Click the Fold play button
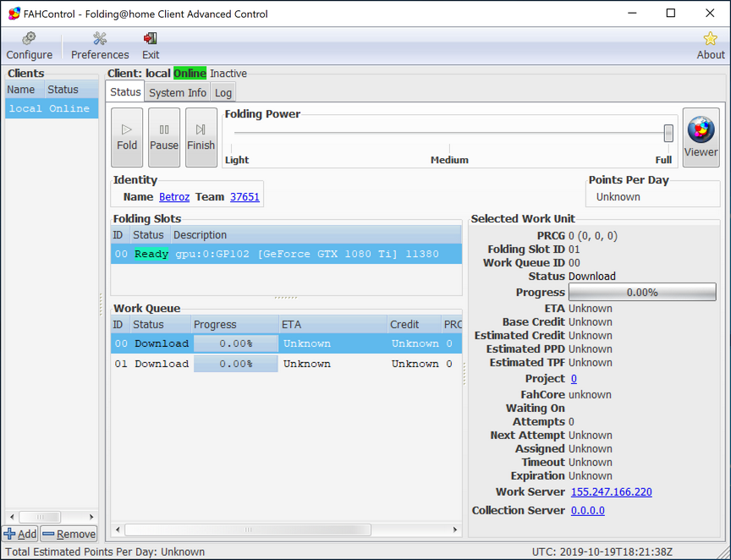731x560 pixels. [127, 138]
